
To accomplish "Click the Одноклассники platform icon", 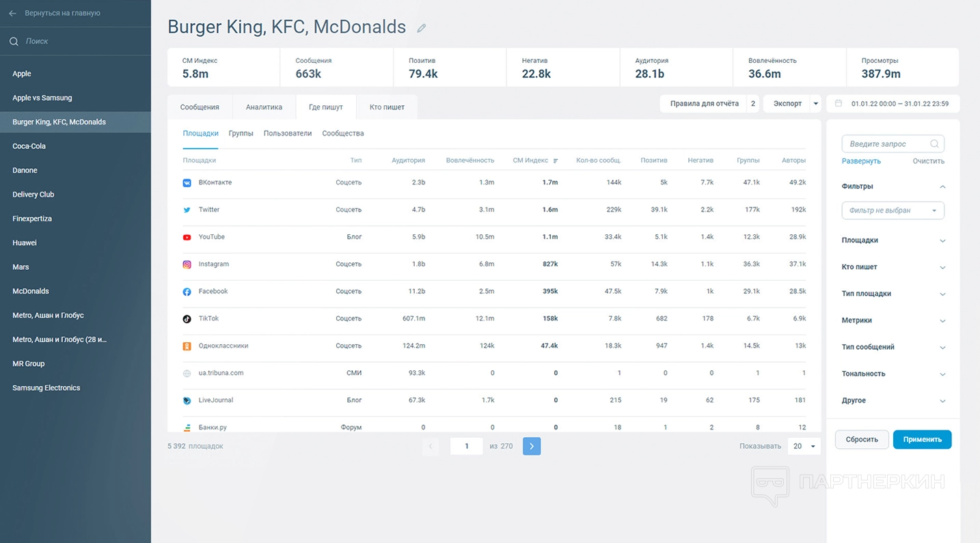I will tap(187, 346).
